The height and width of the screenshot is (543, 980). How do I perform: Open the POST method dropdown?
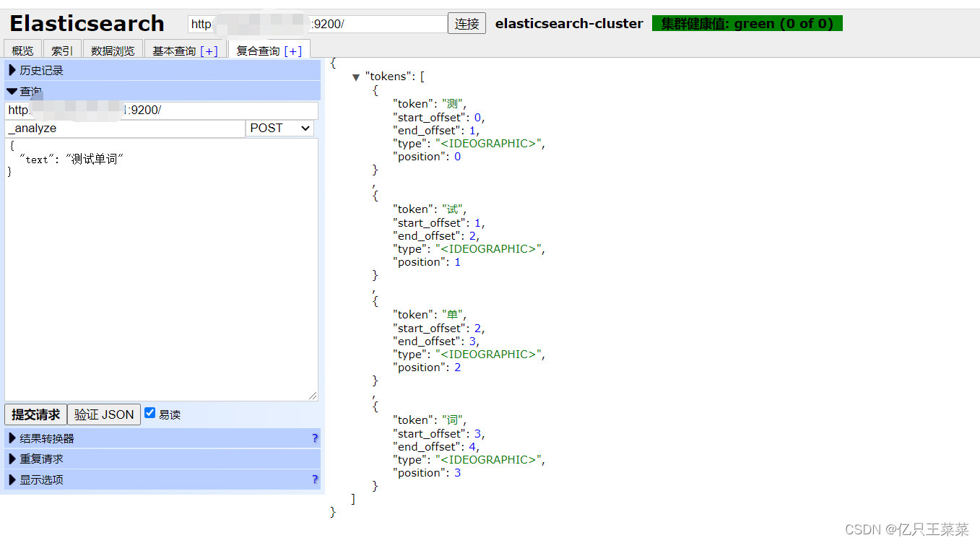click(279, 128)
